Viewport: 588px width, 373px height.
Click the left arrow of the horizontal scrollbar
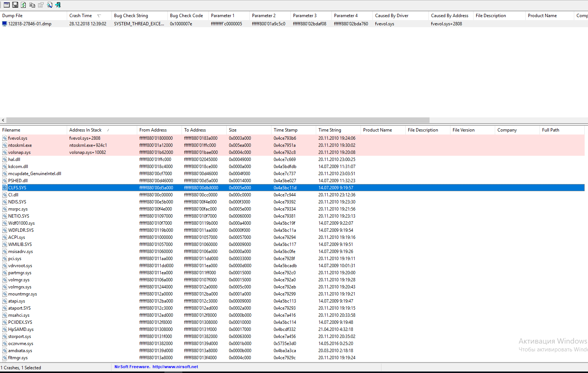[3, 120]
